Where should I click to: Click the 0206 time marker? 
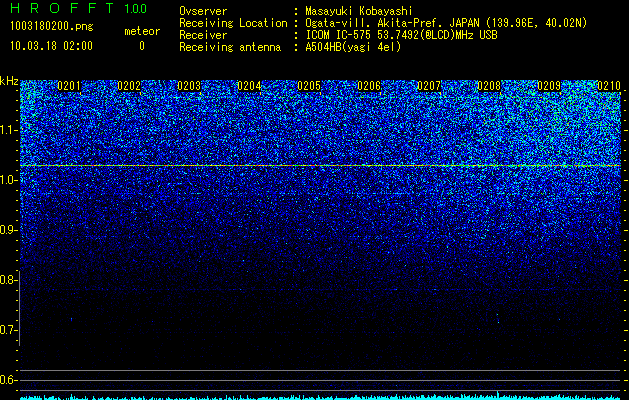(369, 86)
